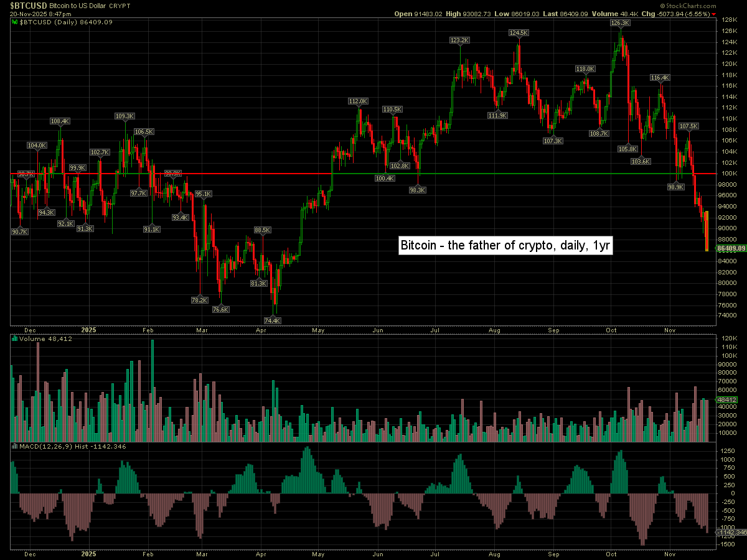747x560 pixels.
Task: Click the MACD panel legend icon
Action: point(15,447)
